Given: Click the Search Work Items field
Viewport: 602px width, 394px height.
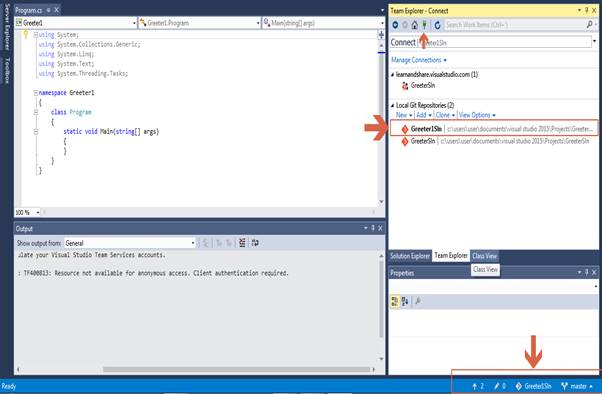Looking at the screenshot, I should click(514, 25).
